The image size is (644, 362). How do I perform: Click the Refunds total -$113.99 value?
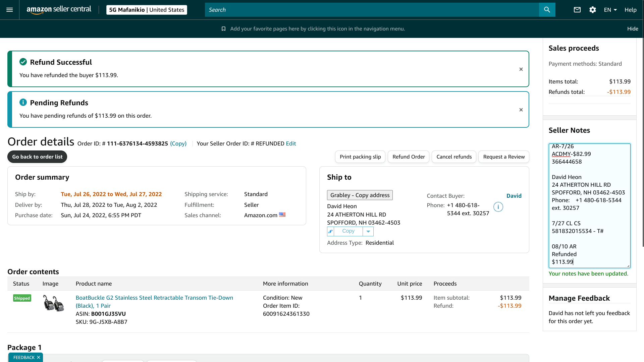[619, 92]
